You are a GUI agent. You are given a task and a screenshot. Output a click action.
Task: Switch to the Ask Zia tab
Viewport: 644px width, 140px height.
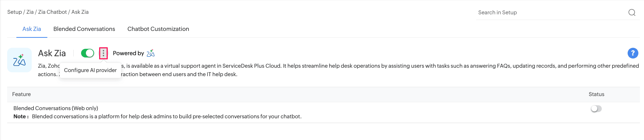tap(32, 29)
